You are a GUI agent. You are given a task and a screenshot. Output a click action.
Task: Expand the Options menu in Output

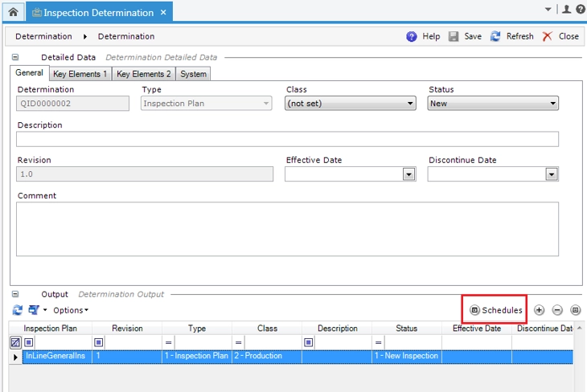point(71,310)
